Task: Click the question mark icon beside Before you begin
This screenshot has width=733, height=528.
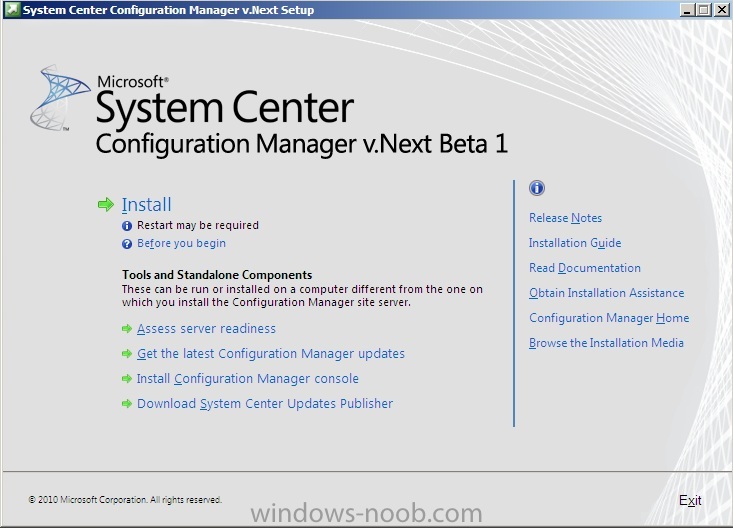Action: pyautogui.click(x=127, y=244)
